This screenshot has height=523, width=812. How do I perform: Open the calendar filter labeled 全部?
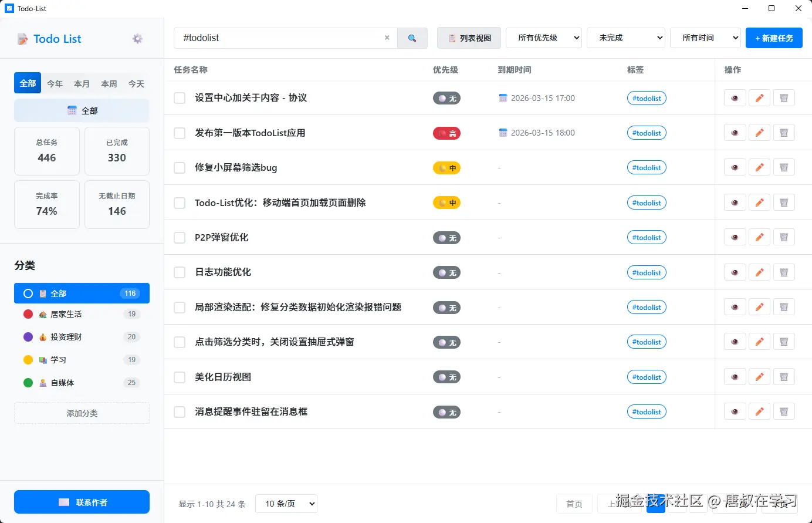81,110
